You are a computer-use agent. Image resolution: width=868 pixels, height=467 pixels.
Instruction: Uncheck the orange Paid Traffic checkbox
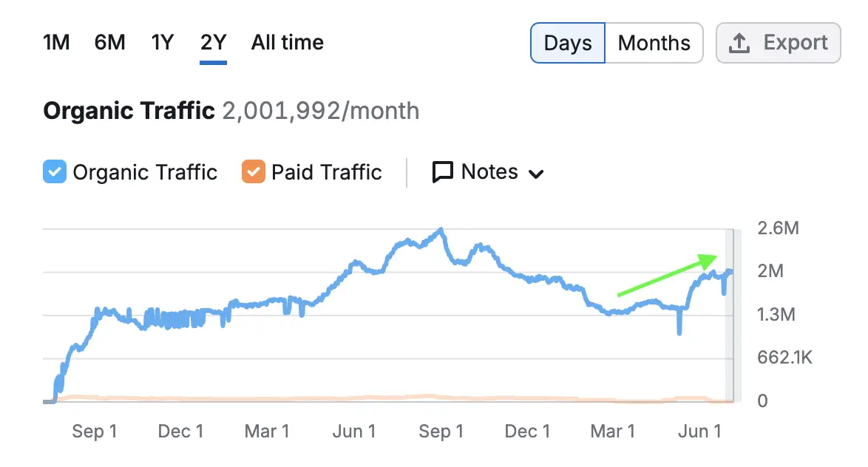coord(253,171)
